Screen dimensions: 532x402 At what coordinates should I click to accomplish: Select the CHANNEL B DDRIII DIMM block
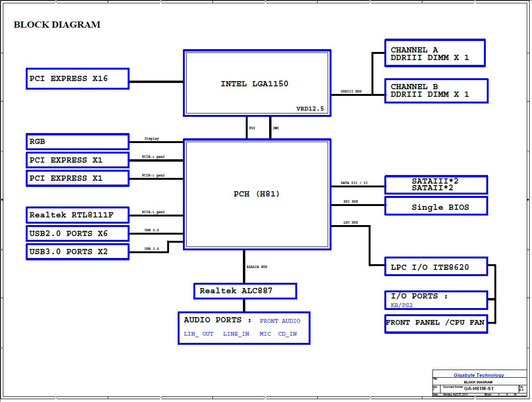(x=436, y=91)
